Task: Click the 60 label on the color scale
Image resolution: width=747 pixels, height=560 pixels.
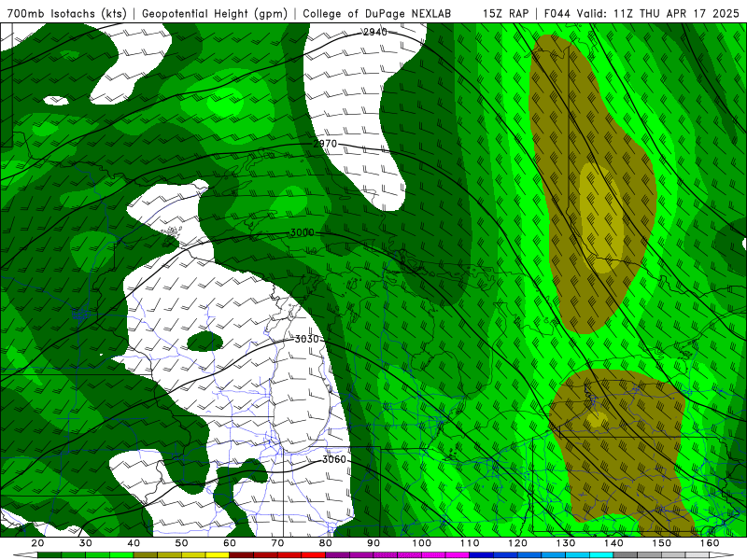Action: pyautogui.click(x=230, y=543)
